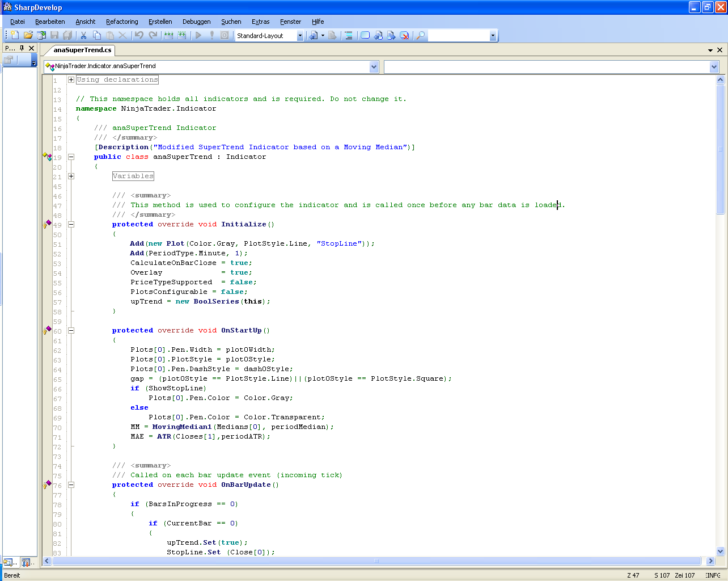This screenshot has height=581, width=728.
Task: Go to the previous bookmark icon
Action: [378, 35]
